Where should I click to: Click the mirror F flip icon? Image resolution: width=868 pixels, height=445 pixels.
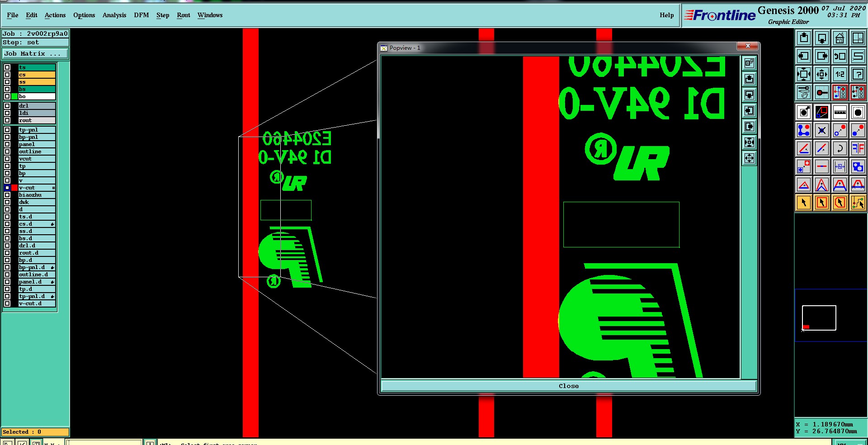(858, 148)
